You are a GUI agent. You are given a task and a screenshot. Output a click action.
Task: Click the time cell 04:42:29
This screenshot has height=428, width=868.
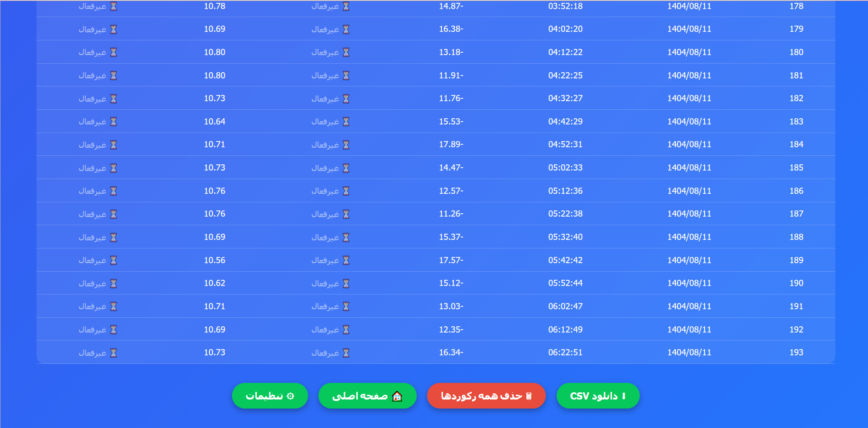pos(565,122)
